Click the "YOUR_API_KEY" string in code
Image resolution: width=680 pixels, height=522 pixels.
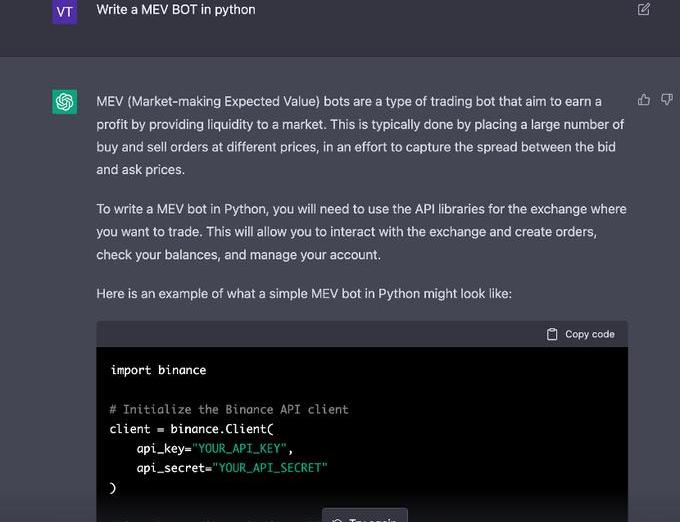coord(241,448)
